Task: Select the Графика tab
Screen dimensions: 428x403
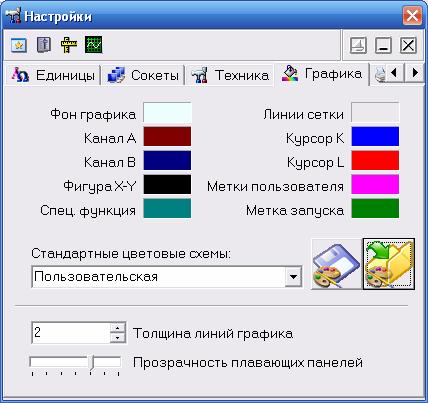Action: pos(321,74)
